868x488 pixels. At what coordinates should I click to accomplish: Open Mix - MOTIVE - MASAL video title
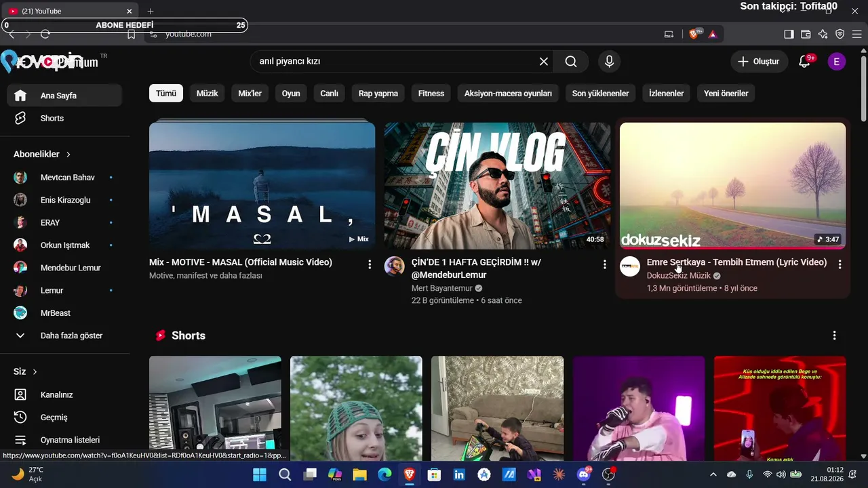[241, 262]
